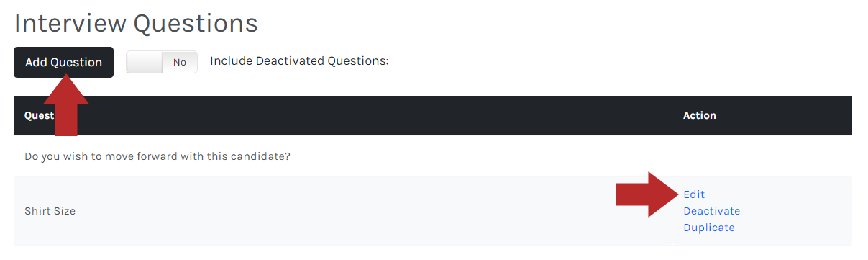Open Edit for the Shirt Size question
Viewport: 868px width, 260px height.
pyautogui.click(x=694, y=194)
